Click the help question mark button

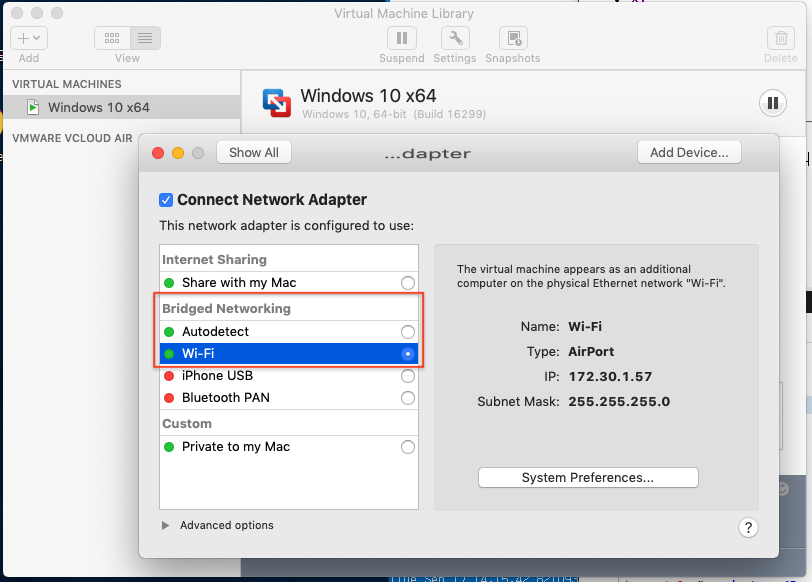point(748,528)
